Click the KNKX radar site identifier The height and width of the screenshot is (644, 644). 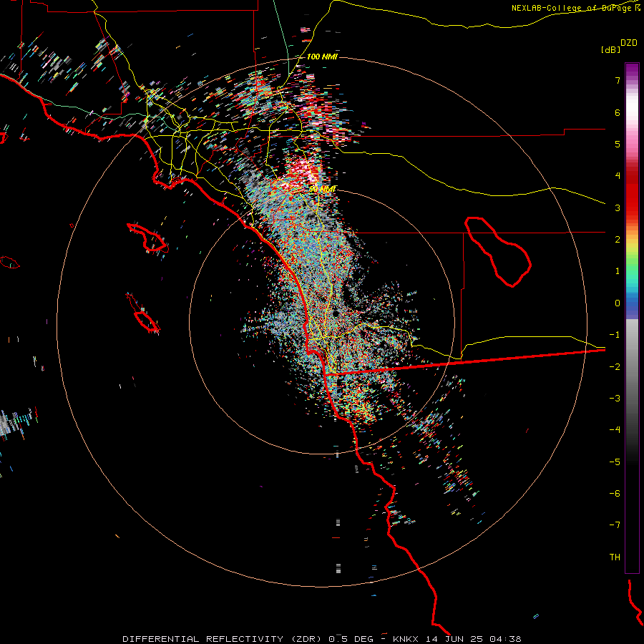pos(406,639)
